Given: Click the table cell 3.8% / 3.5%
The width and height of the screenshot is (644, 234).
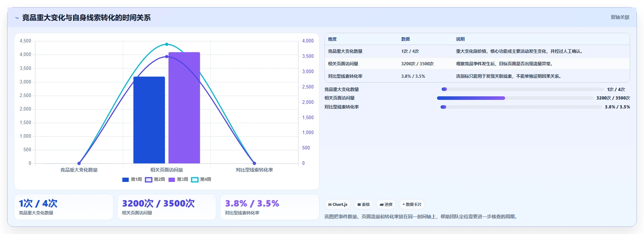Looking at the screenshot, I should tap(413, 76).
